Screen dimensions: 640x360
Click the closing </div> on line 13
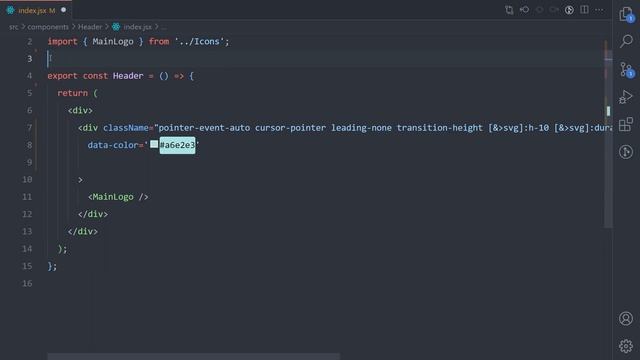pyautogui.click(x=82, y=231)
